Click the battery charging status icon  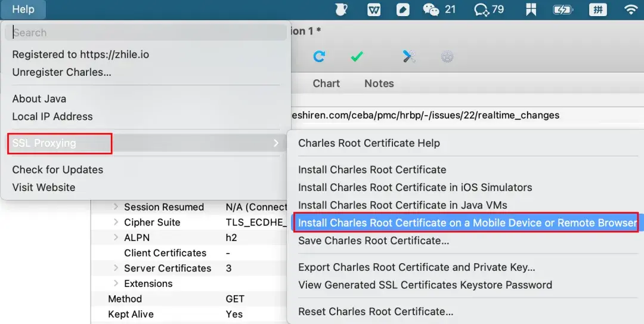pos(562,10)
